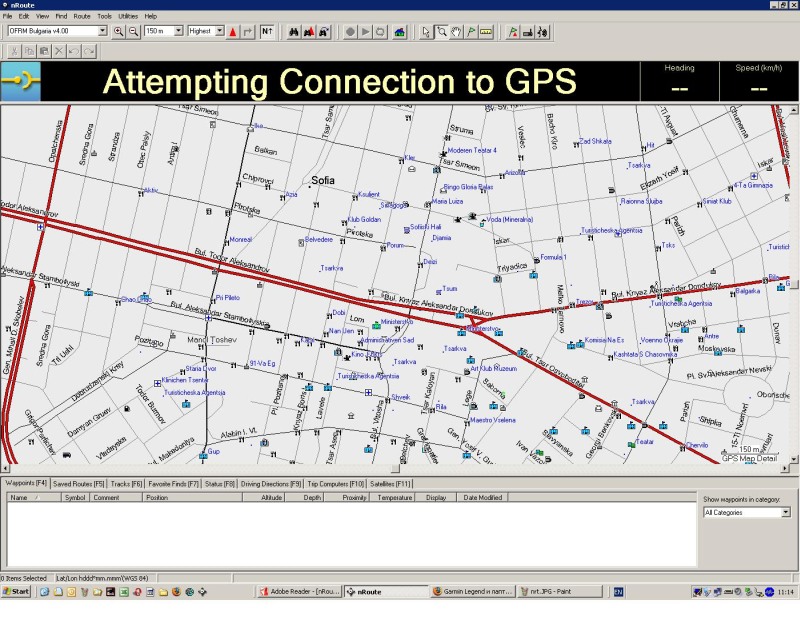Open Find Places binoculars icon
The image size is (800, 636).
(x=294, y=32)
